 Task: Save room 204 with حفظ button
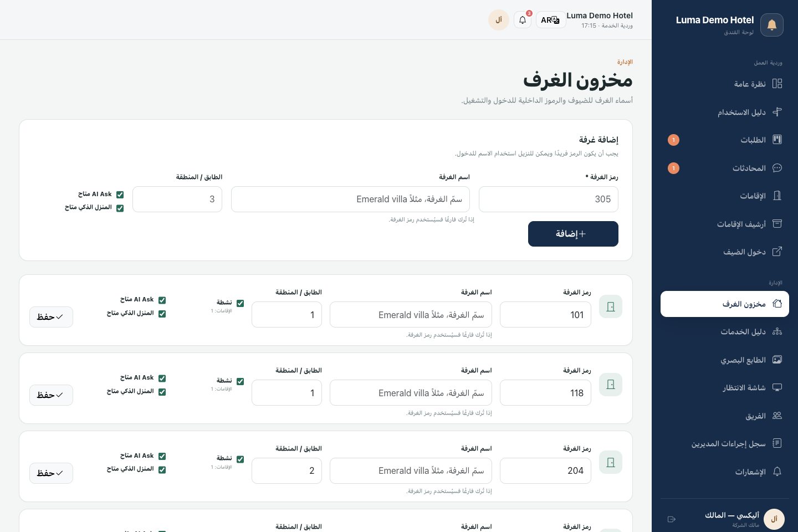coord(51,473)
